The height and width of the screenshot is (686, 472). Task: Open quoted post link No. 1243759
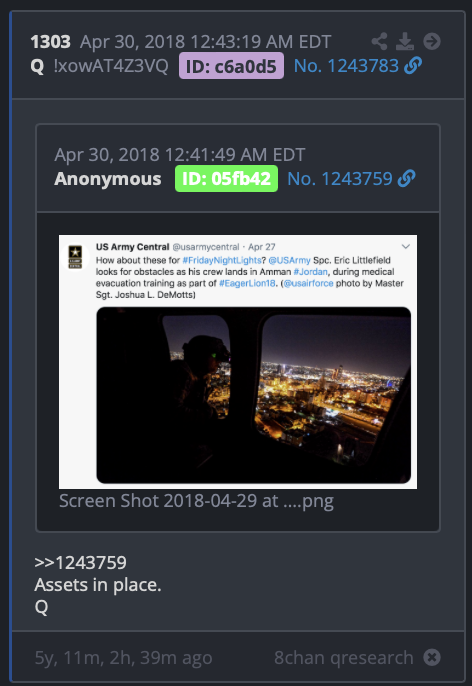pos(340,178)
